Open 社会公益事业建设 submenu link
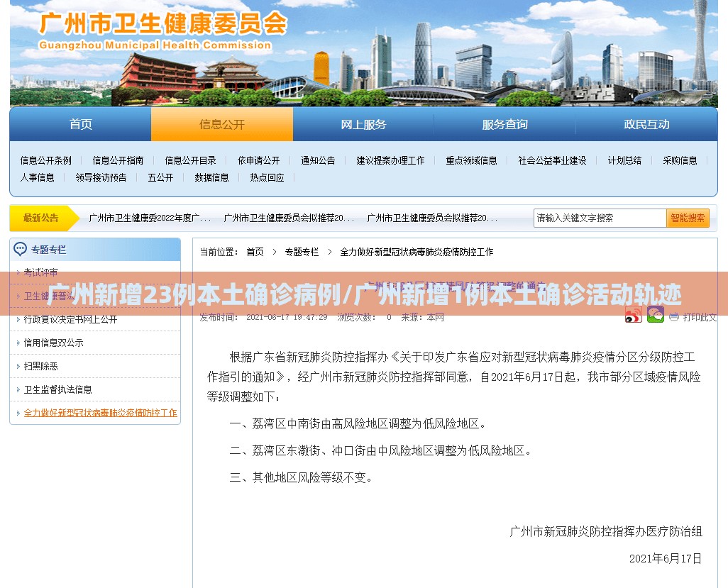728x588 pixels. point(553,160)
